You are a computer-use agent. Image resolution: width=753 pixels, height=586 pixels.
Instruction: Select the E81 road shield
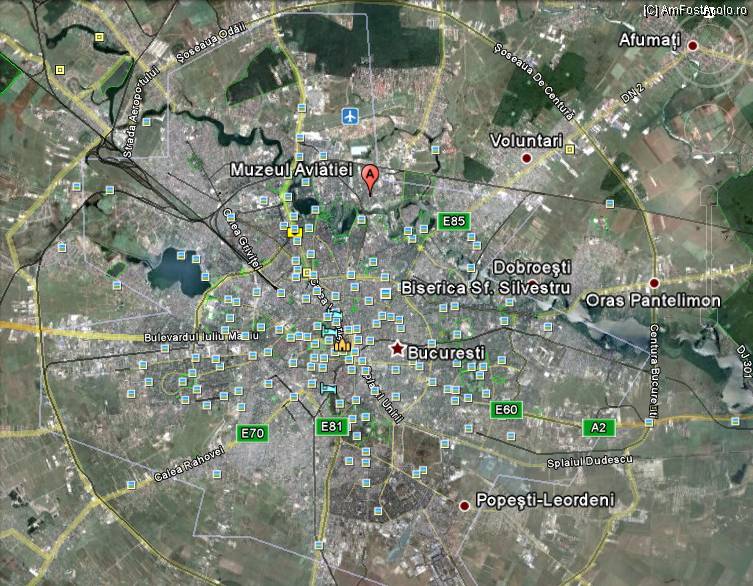point(332,426)
